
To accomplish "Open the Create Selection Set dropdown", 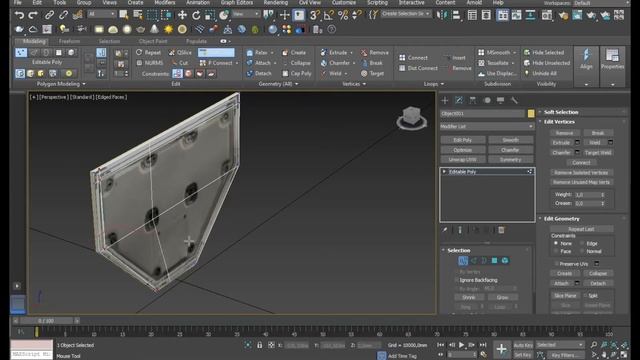I will click(406, 14).
